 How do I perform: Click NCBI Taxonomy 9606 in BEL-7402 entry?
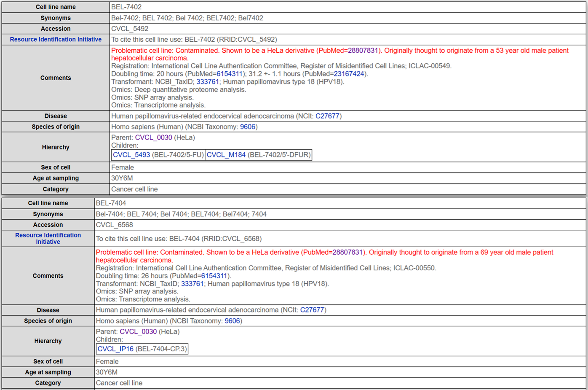pyautogui.click(x=248, y=127)
